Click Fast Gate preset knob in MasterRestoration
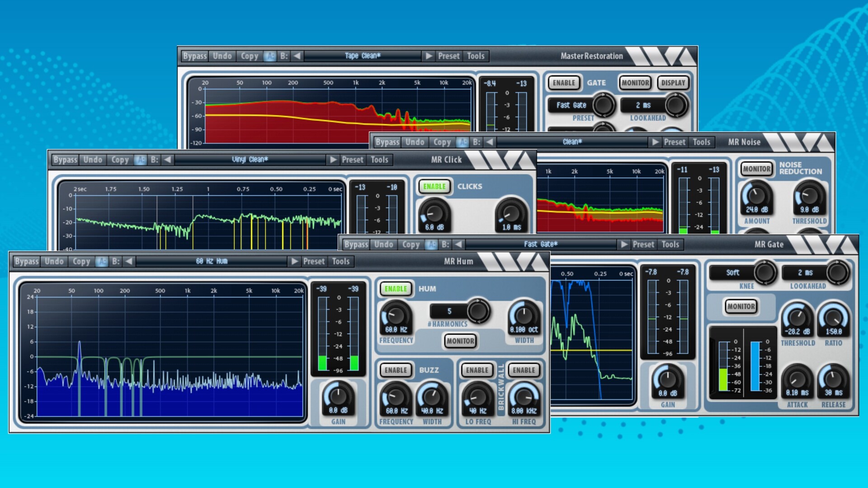 603,105
